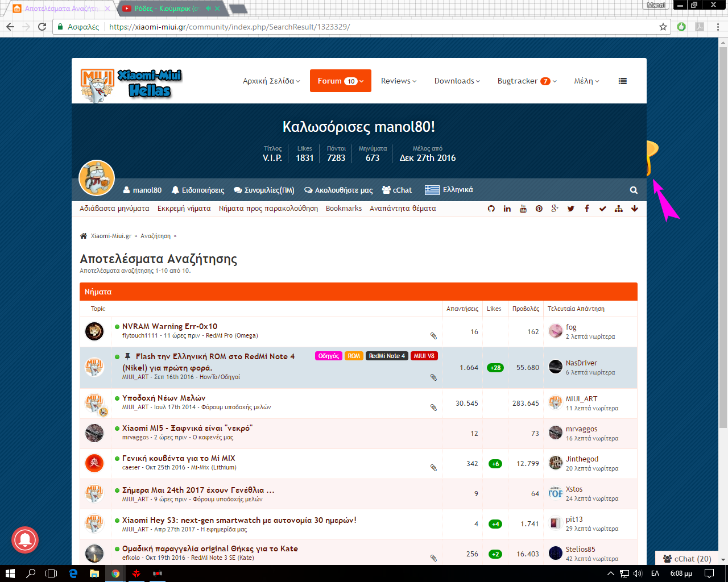The width and height of the screenshot is (728, 582).
Task: Open File Explorer from the taskbar
Action: point(94,573)
